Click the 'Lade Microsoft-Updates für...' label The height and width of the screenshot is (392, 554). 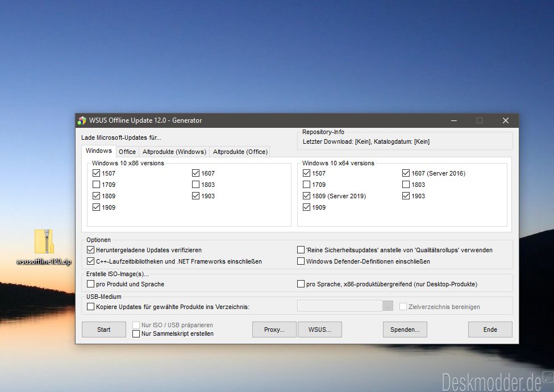pyautogui.click(x=121, y=137)
